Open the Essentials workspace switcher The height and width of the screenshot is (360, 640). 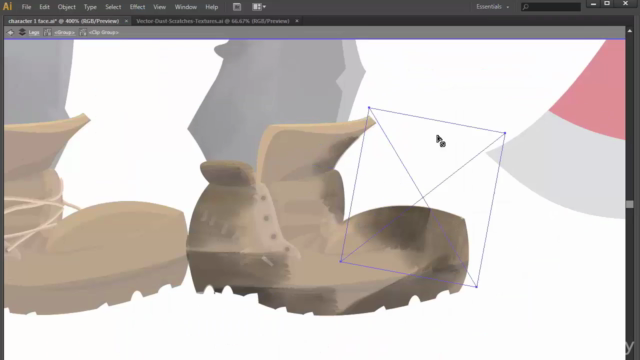tap(492, 7)
